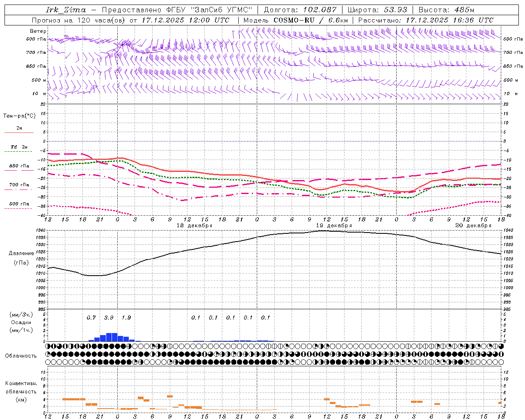
Task: Click the Тем-ра(°C) axis title
Action: pos(19,116)
